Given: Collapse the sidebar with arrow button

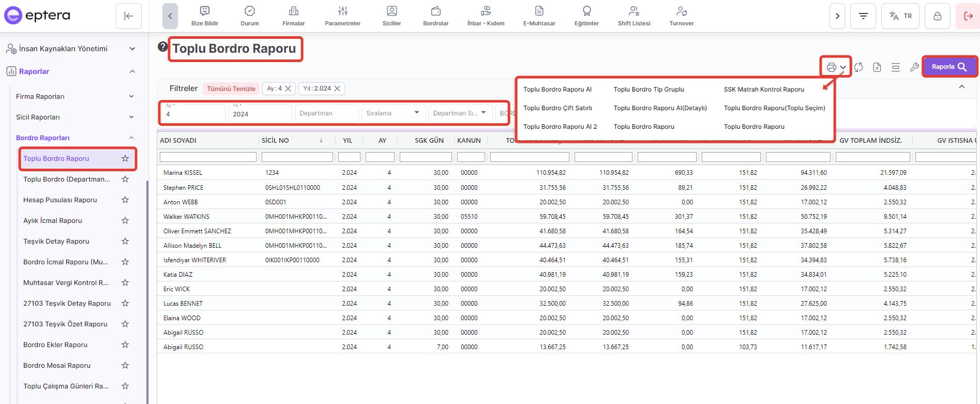Looking at the screenshot, I should point(129,16).
